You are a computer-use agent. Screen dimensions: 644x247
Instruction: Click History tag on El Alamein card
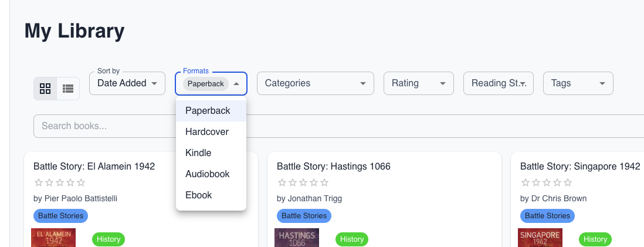point(109,239)
